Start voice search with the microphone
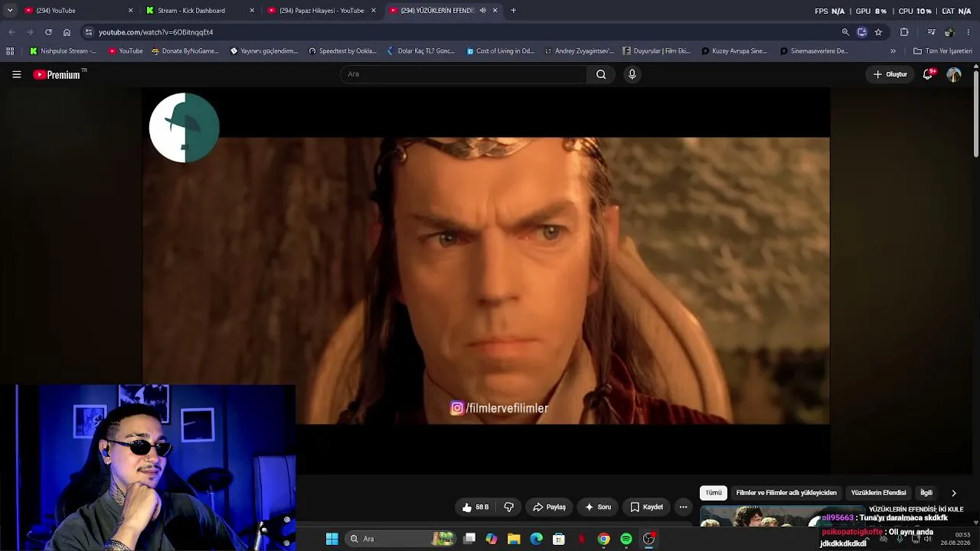980x551 pixels. pyautogui.click(x=632, y=74)
